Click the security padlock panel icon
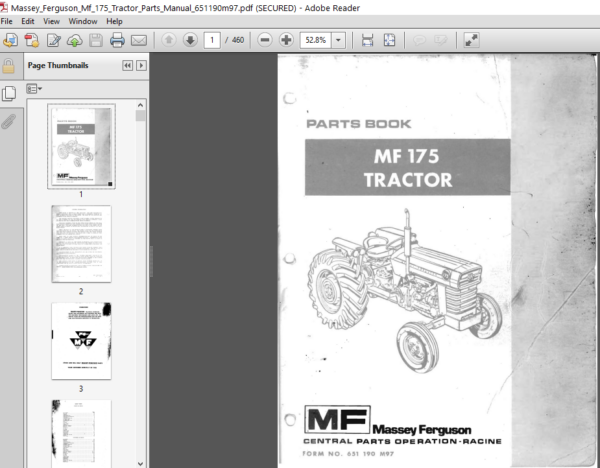This screenshot has width=600, height=468. (x=8, y=66)
